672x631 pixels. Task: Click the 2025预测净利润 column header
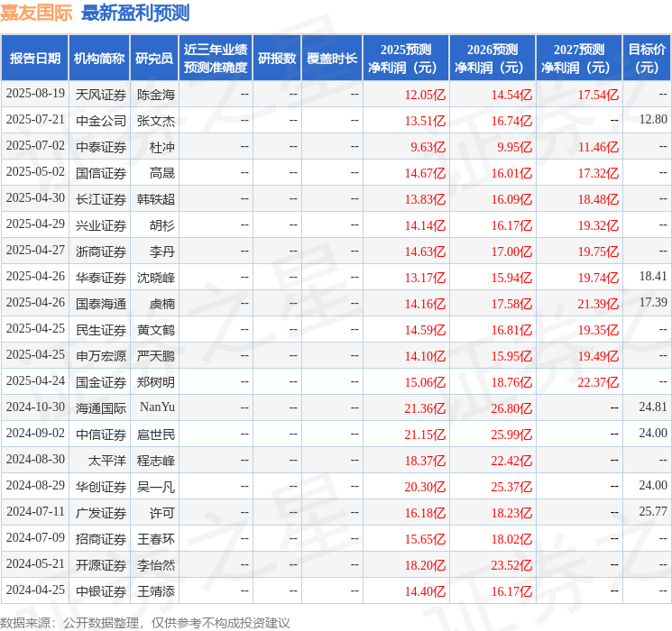coord(406,59)
